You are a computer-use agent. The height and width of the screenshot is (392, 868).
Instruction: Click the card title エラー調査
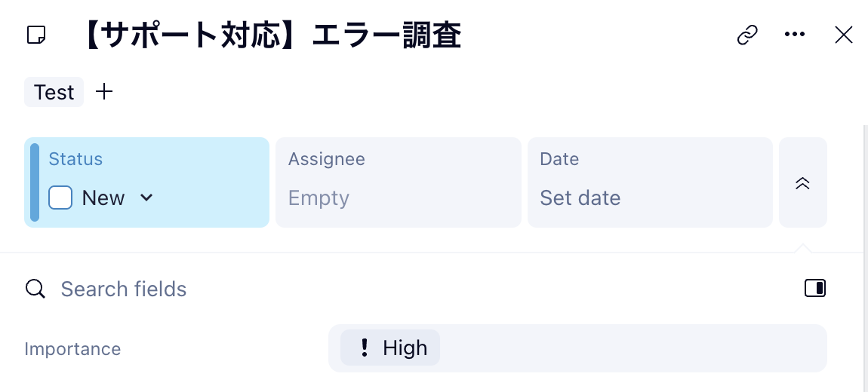270,35
